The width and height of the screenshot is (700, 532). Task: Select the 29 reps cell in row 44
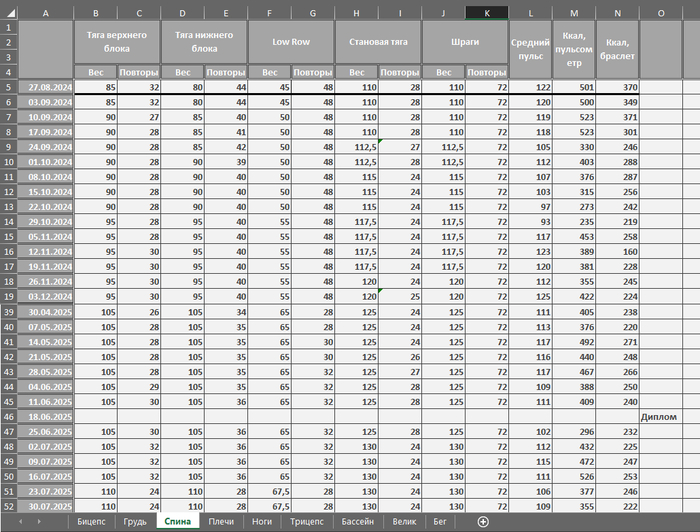pos(139,387)
